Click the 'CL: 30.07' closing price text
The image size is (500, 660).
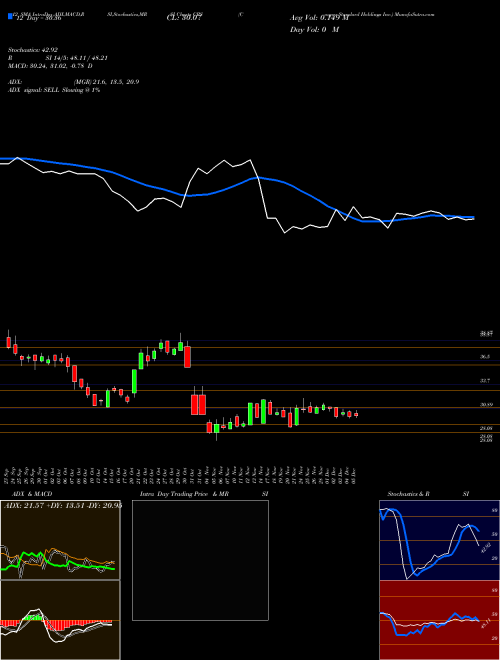pos(186,18)
